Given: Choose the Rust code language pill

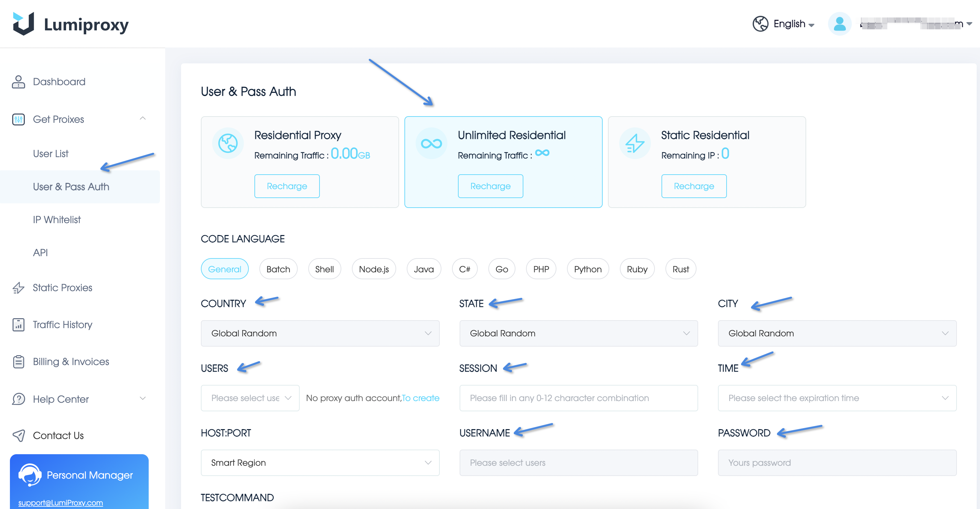Looking at the screenshot, I should tap(680, 269).
